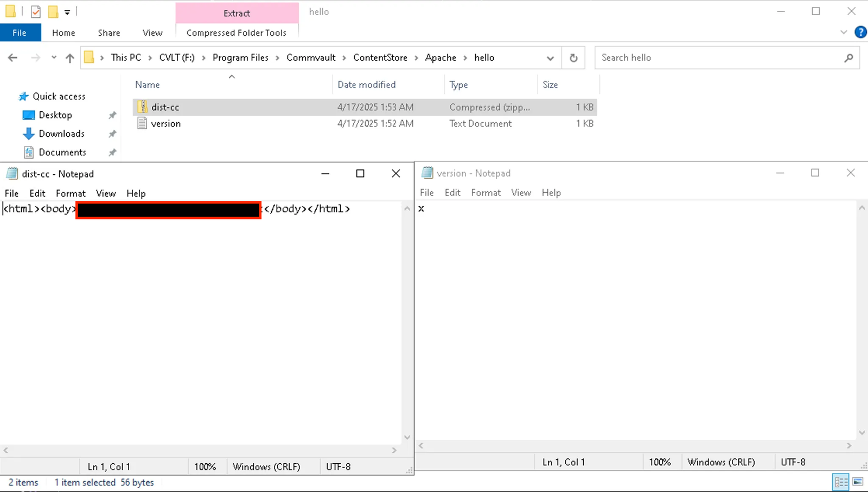Click the Extract button in the ribbon
The width and height of the screenshot is (868, 492).
click(x=237, y=13)
